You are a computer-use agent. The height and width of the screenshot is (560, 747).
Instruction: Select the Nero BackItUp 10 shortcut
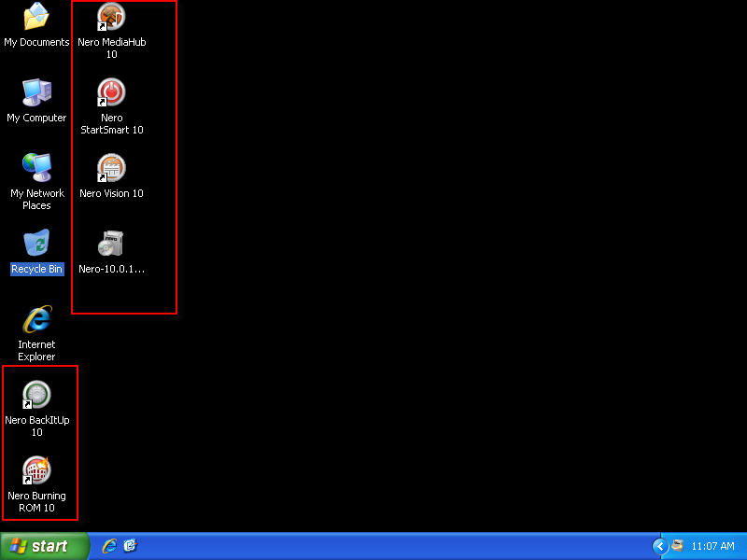(36, 395)
